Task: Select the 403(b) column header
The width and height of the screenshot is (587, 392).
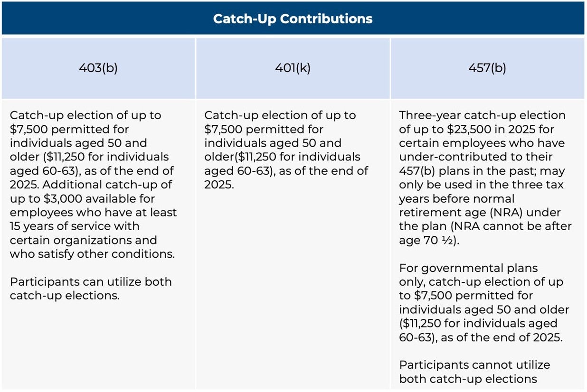Action: tap(98, 68)
